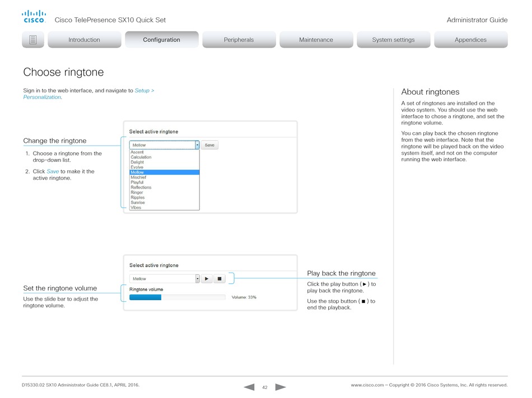
Task: Open the Peripherals tab
Action: tap(239, 40)
